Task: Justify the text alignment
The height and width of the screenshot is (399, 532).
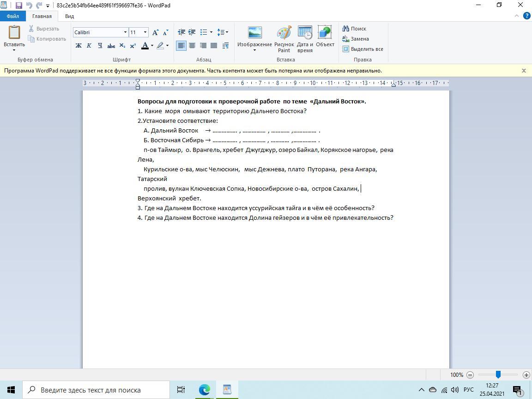Action: point(214,45)
